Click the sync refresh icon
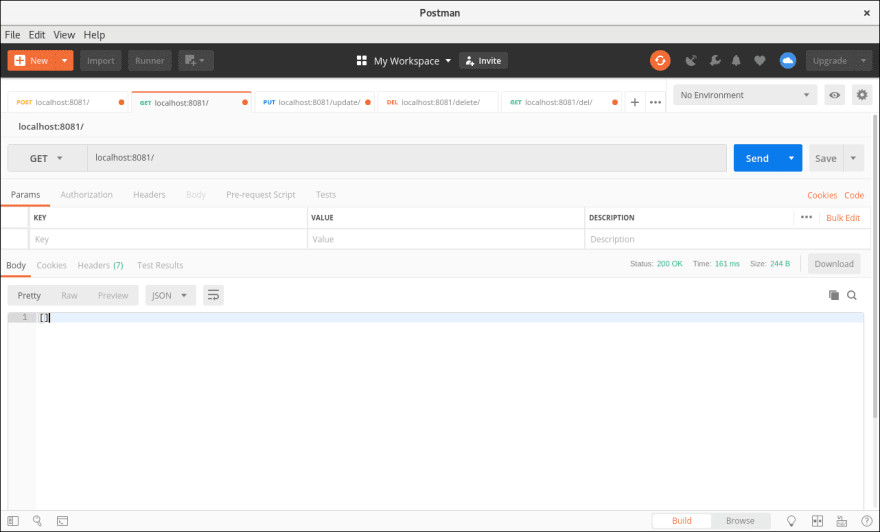The image size is (880, 532). 660,61
